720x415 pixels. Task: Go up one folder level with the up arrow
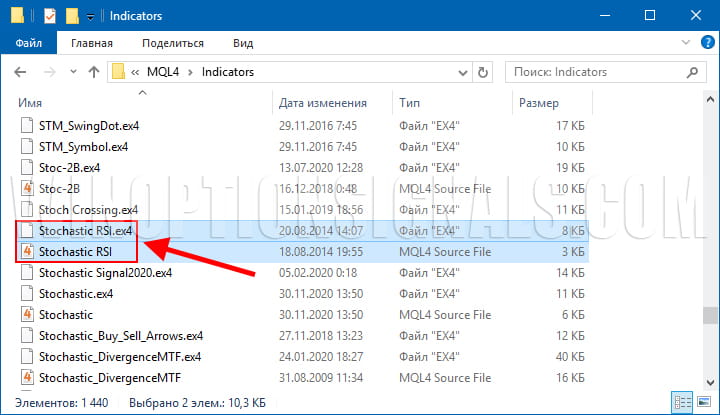[94, 72]
